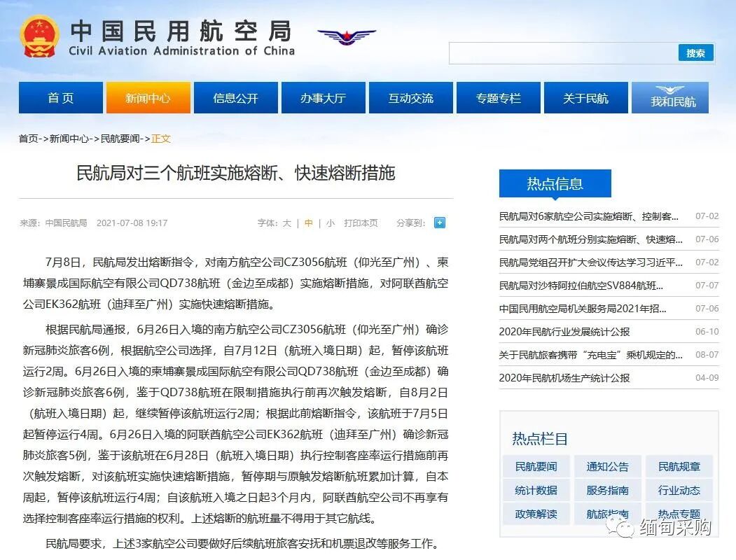Open news 民航局党组召开扩大会议

click(590, 262)
